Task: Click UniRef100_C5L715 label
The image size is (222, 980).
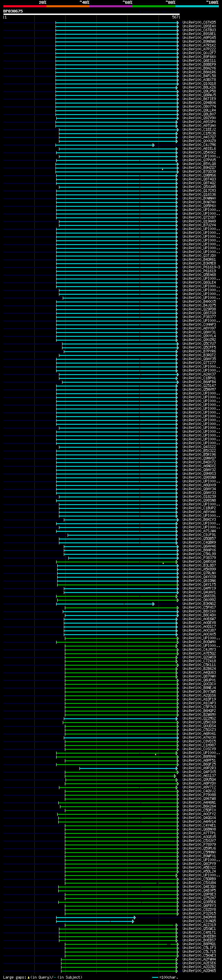Action: point(199,951)
